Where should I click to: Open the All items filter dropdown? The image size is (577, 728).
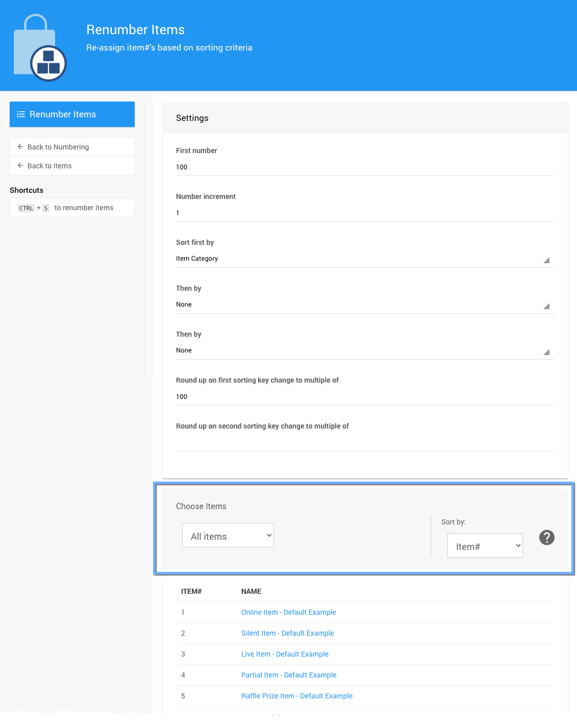(228, 535)
